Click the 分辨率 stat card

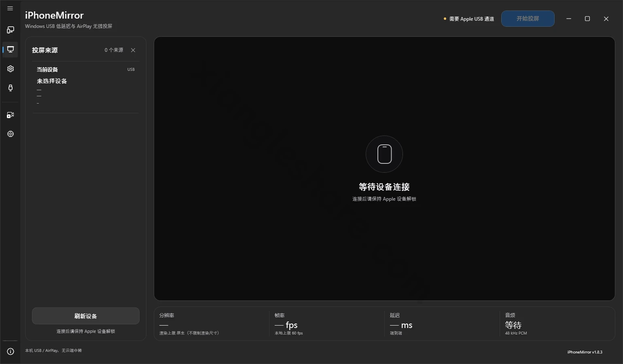pos(212,324)
